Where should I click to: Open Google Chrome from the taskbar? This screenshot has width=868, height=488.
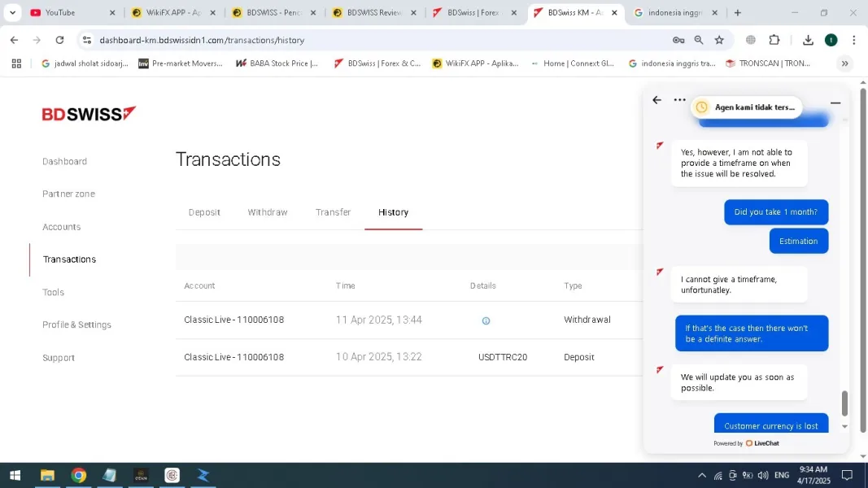[x=79, y=475]
